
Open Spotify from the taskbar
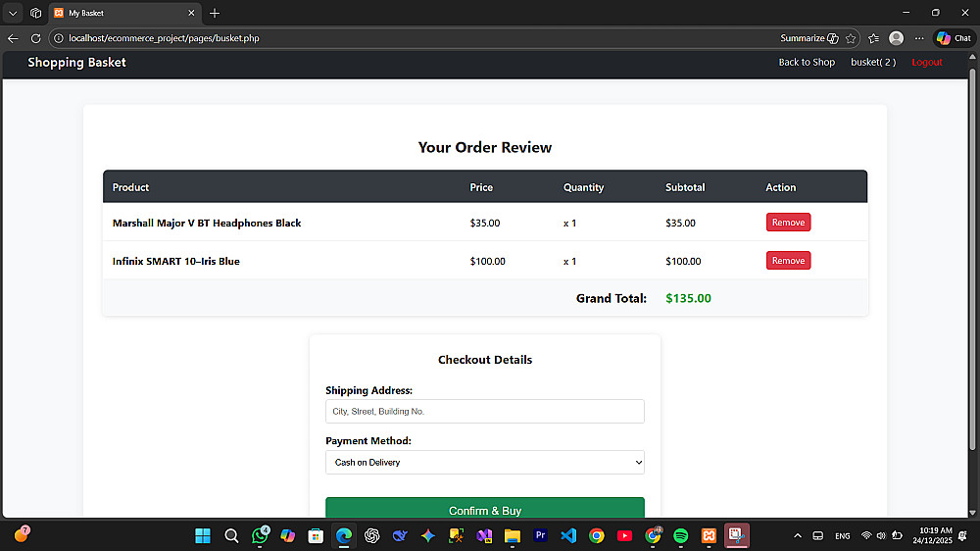681,535
